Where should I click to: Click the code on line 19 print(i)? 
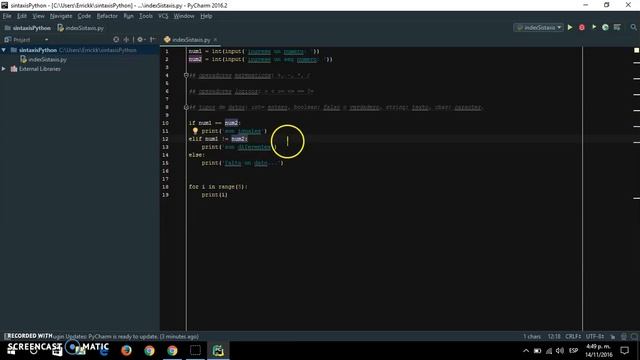214,195
